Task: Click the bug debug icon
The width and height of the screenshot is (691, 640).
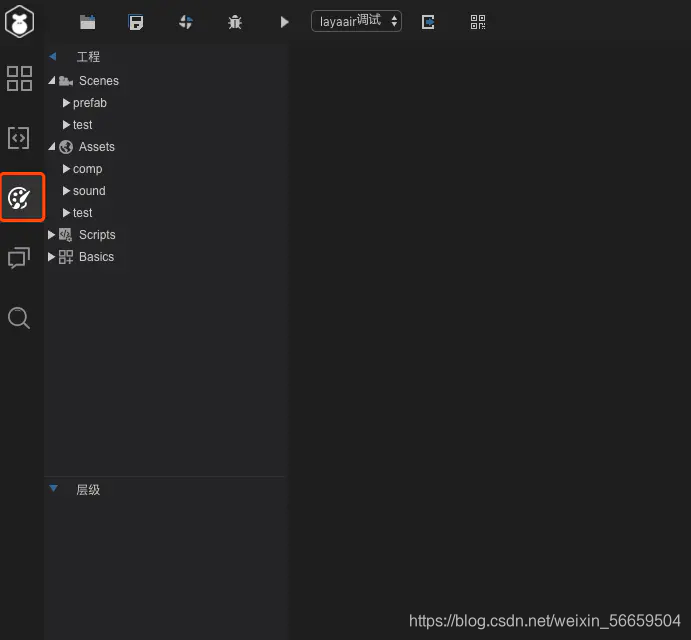Action: [x=235, y=22]
